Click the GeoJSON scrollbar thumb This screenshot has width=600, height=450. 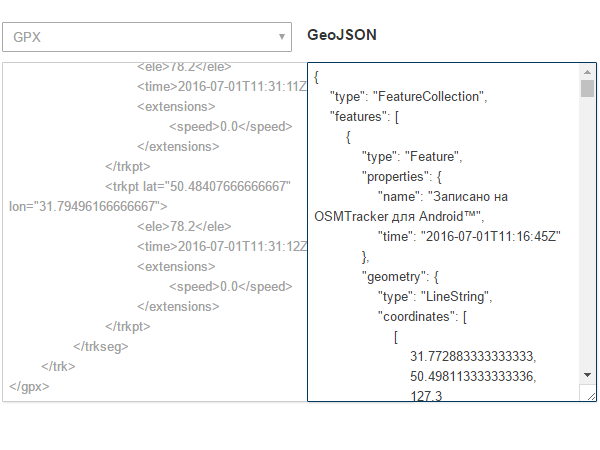point(587,88)
